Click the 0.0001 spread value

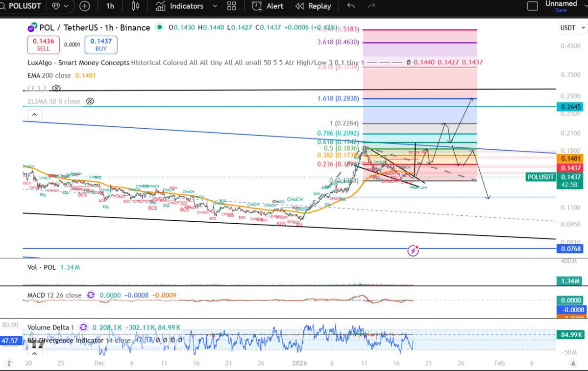pyautogui.click(x=72, y=45)
